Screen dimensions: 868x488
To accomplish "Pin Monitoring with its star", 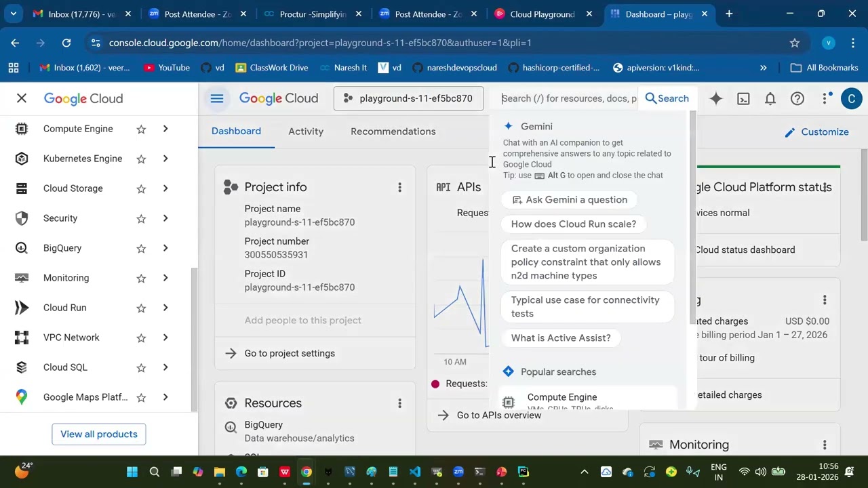I will click(141, 278).
